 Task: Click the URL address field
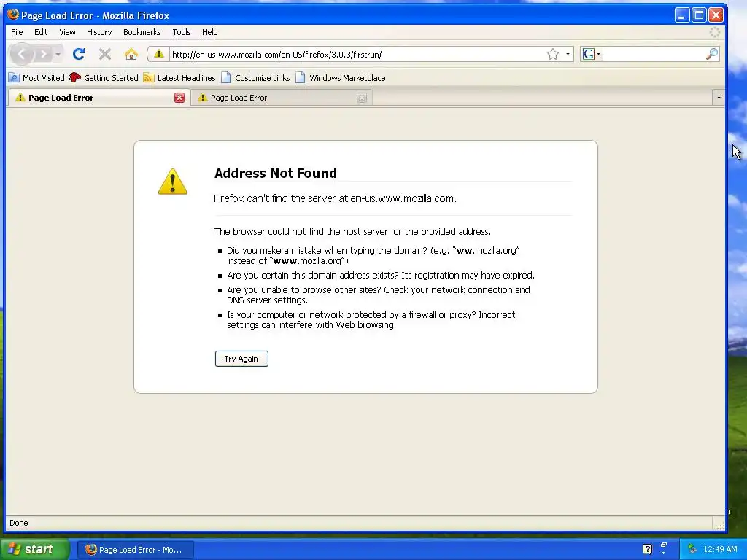tap(356, 54)
